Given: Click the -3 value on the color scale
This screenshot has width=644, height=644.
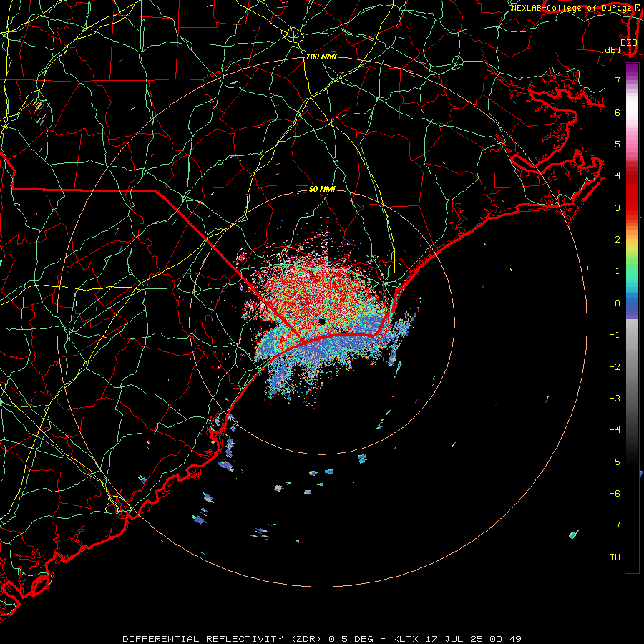Looking at the screenshot, I should pos(615,399).
